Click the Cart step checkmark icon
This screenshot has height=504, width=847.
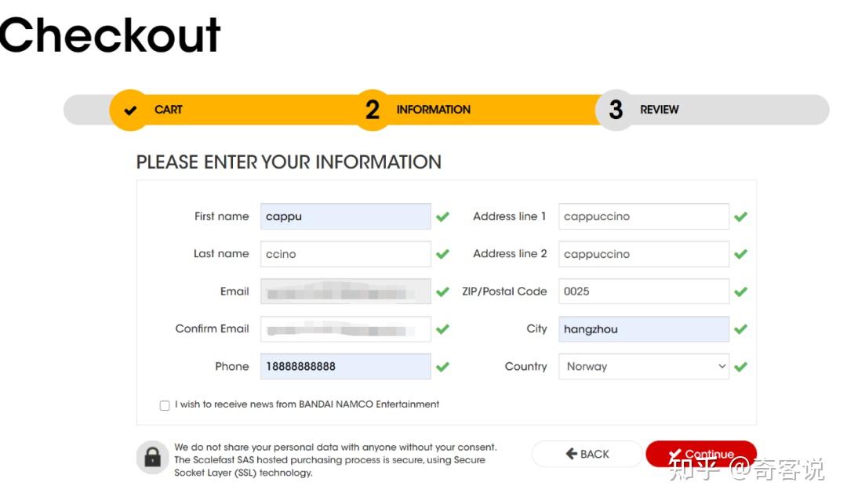click(x=130, y=111)
